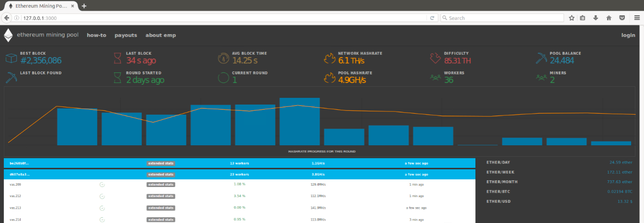
Task: Click the Ether/Day value 24.59 ether
Action: tap(621, 163)
